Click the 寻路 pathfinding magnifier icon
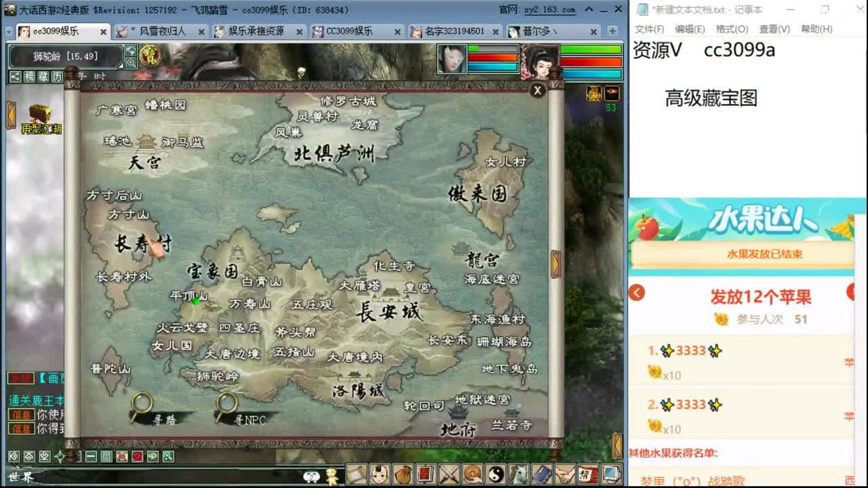The width and height of the screenshot is (868, 488). [x=142, y=403]
